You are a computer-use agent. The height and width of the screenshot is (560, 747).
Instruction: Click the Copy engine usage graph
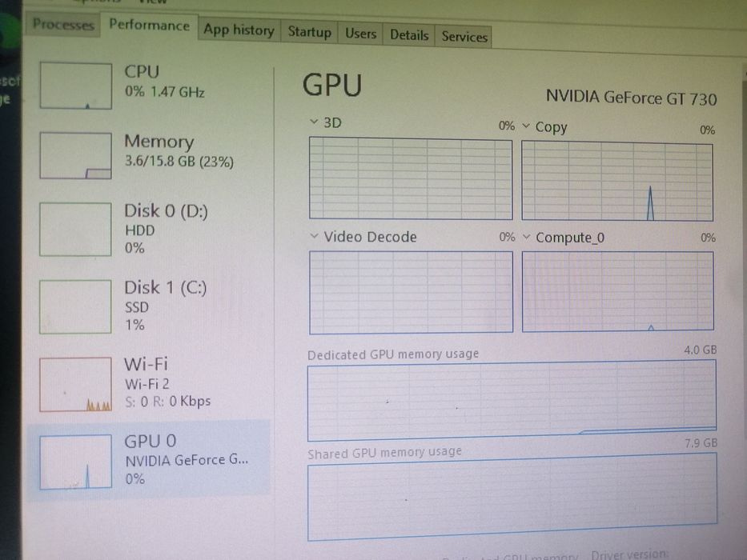click(617, 182)
